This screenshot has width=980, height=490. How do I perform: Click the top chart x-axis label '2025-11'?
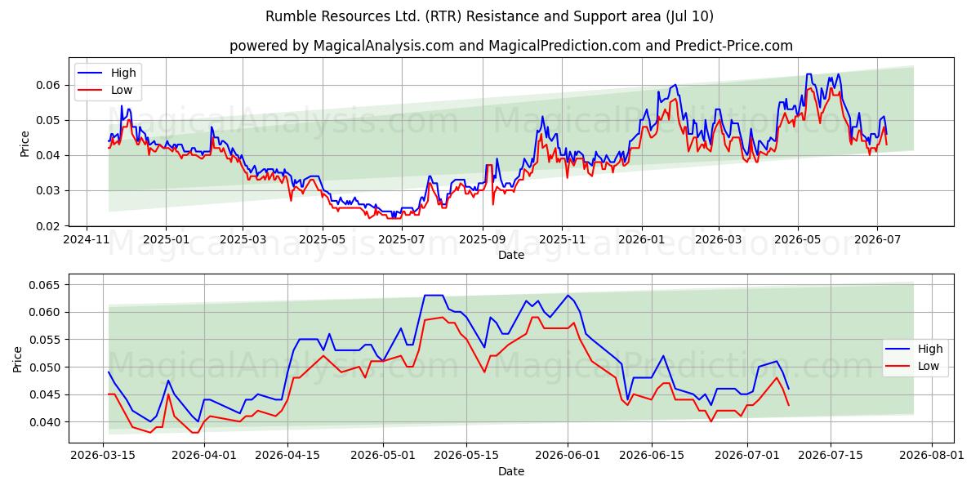tap(561, 241)
